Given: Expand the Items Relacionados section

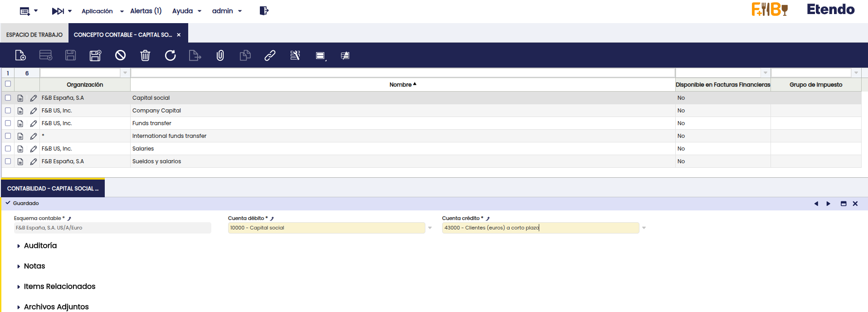Looking at the screenshot, I should tap(59, 287).
